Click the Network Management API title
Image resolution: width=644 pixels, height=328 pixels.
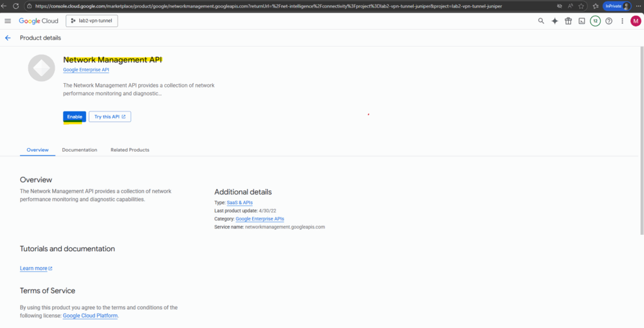[x=113, y=60]
